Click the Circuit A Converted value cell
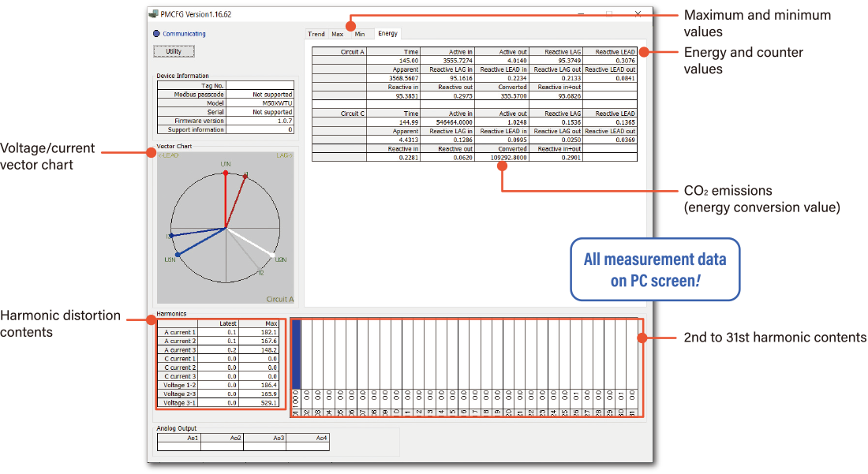This screenshot has width=868, height=474. pos(503,96)
